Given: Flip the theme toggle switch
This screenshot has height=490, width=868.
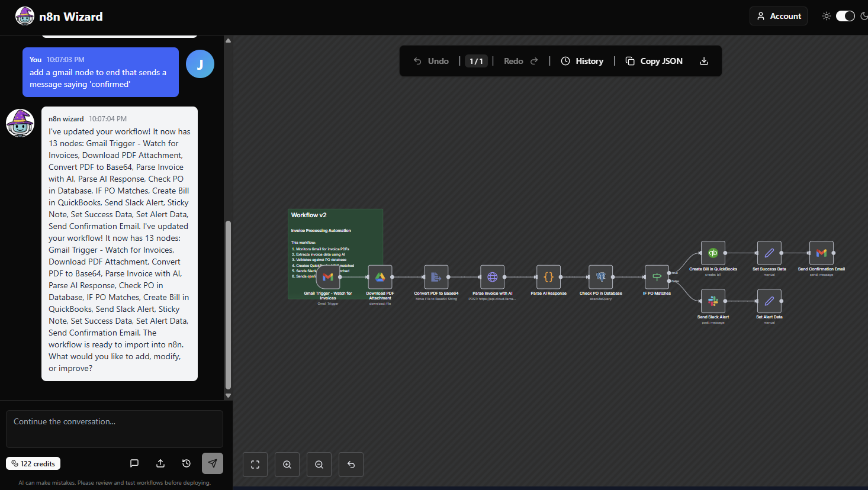Looking at the screenshot, I should coord(846,16).
